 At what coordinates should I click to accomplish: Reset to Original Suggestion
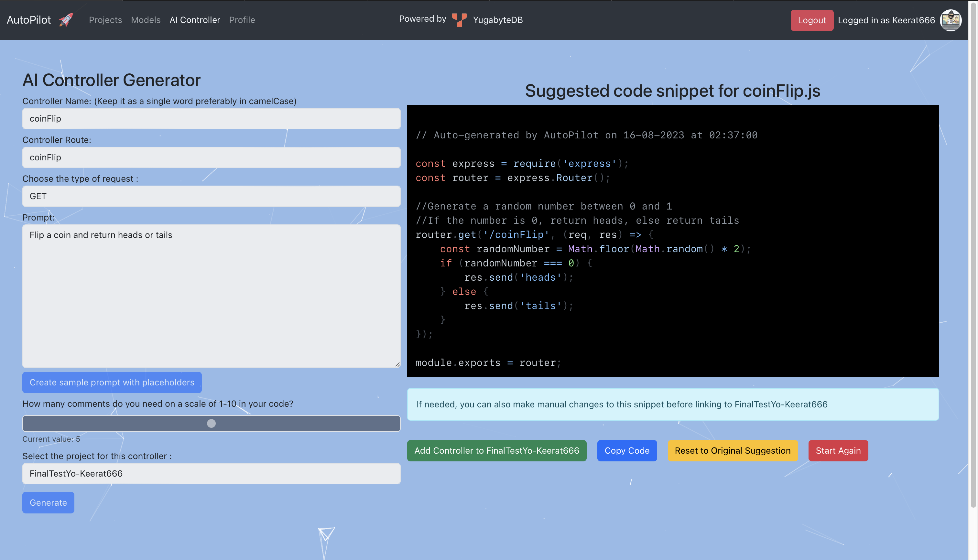[x=732, y=450]
